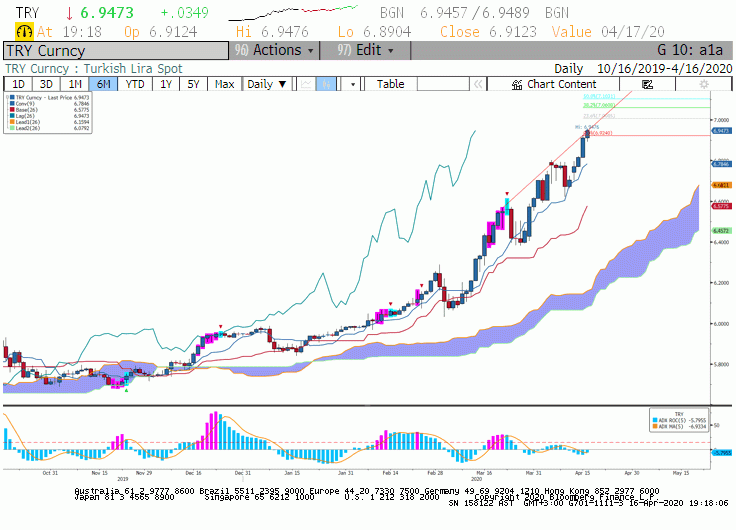Expand the small chart-type arrow dropdown
The image size is (736, 530).
click(x=353, y=84)
